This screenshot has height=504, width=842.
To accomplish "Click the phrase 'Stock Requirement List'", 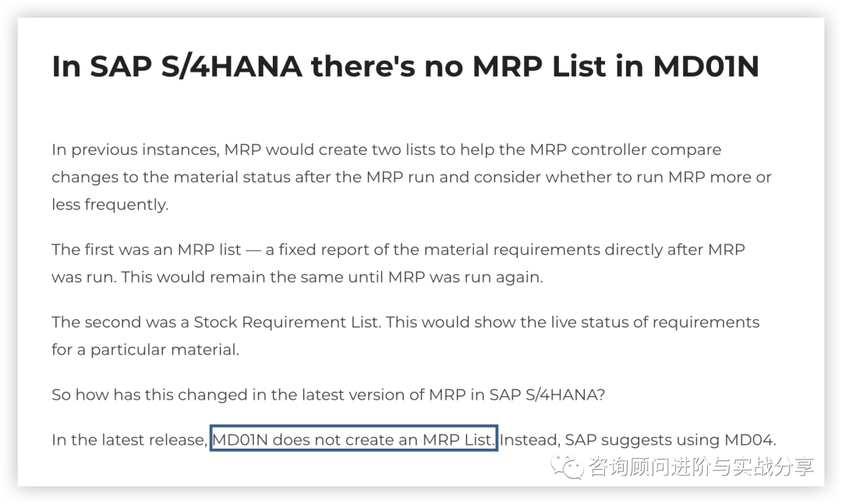I will click(287, 322).
